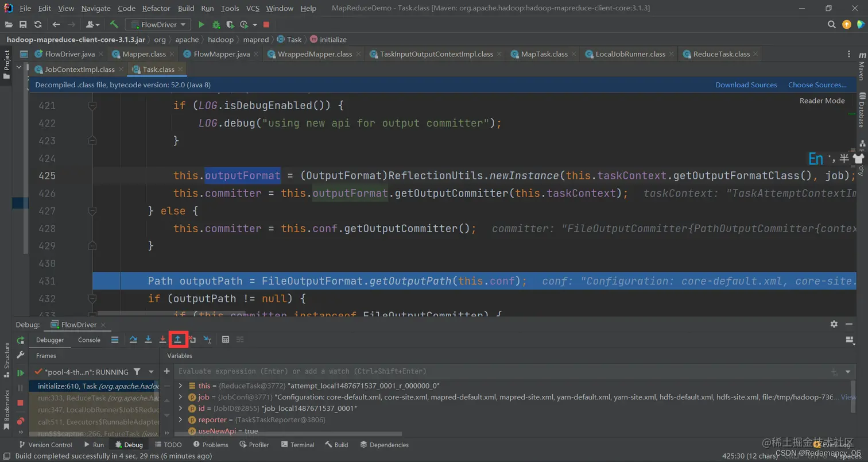Viewport: 868px width, 462px height.
Task: Click the green Debug bug icon
Action: (216, 25)
